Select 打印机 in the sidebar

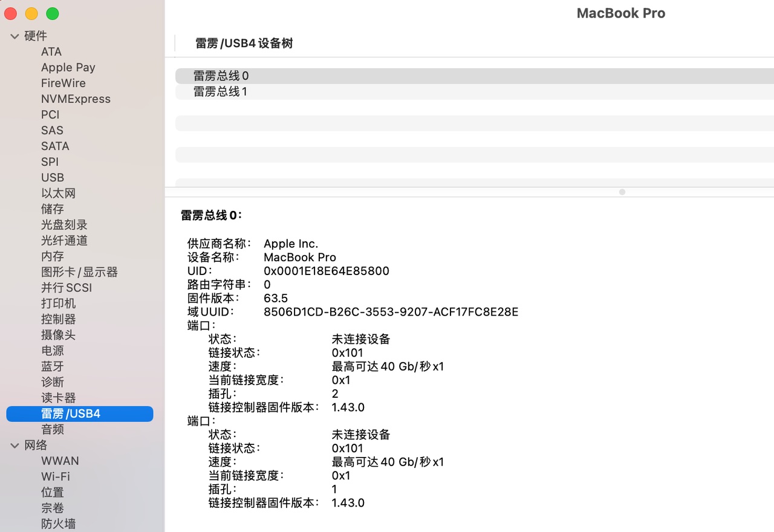[59, 303]
